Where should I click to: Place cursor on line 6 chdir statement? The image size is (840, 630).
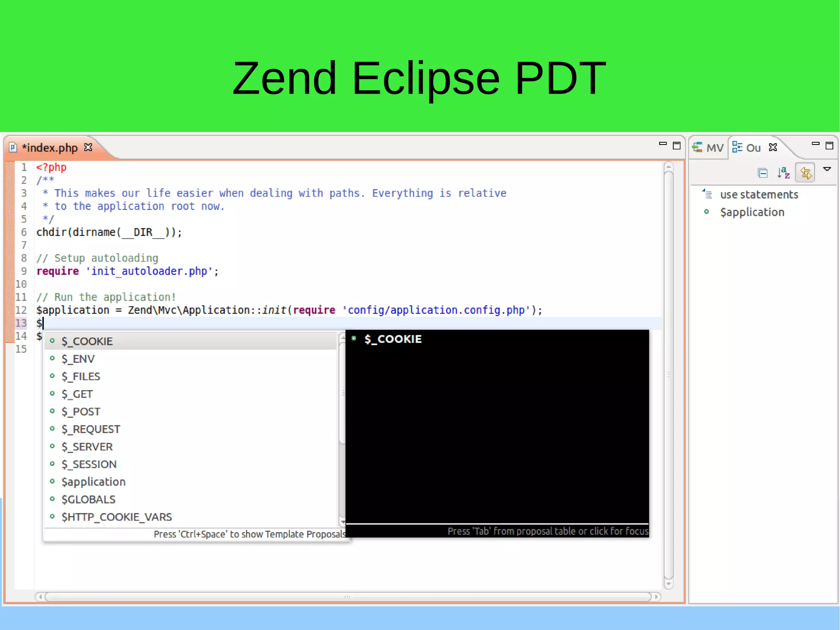[109, 232]
